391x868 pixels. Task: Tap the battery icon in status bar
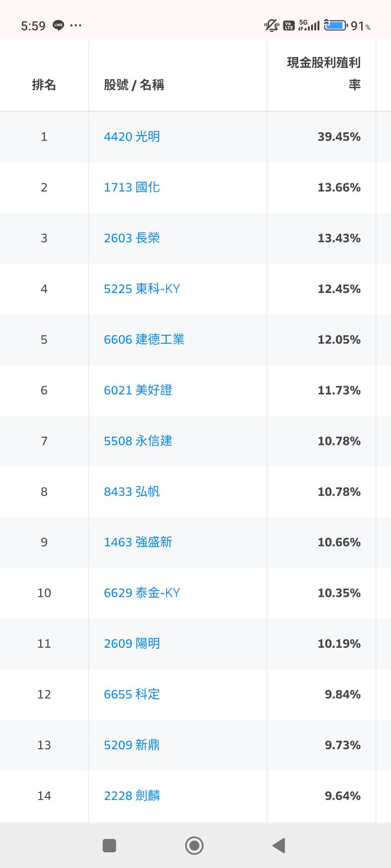pyautogui.click(x=336, y=25)
